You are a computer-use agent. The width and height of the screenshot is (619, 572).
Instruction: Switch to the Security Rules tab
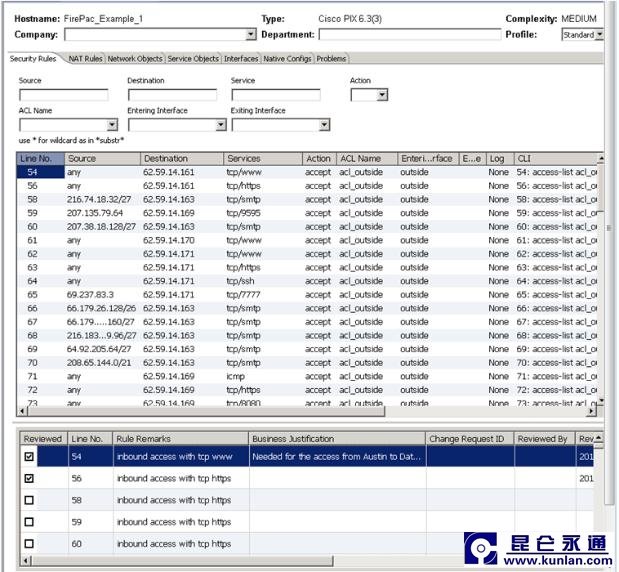(x=33, y=59)
